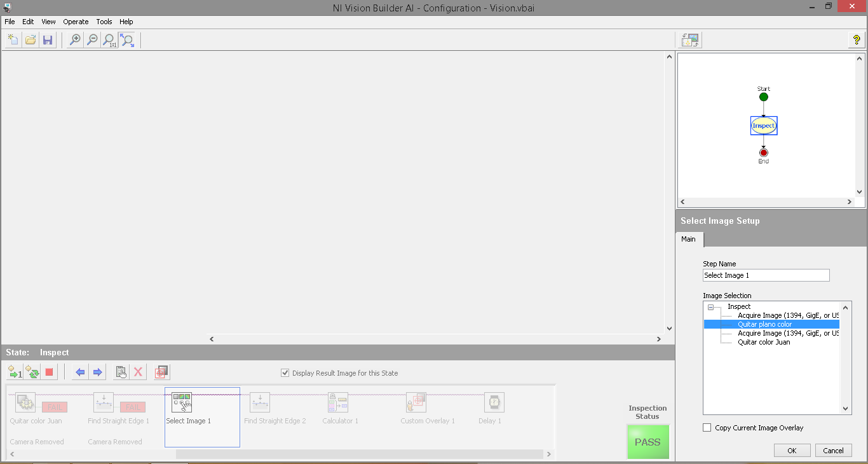Image resolution: width=868 pixels, height=464 pixels.
Task: Run the inspection in a loop
Action: [x=32, y=372]
